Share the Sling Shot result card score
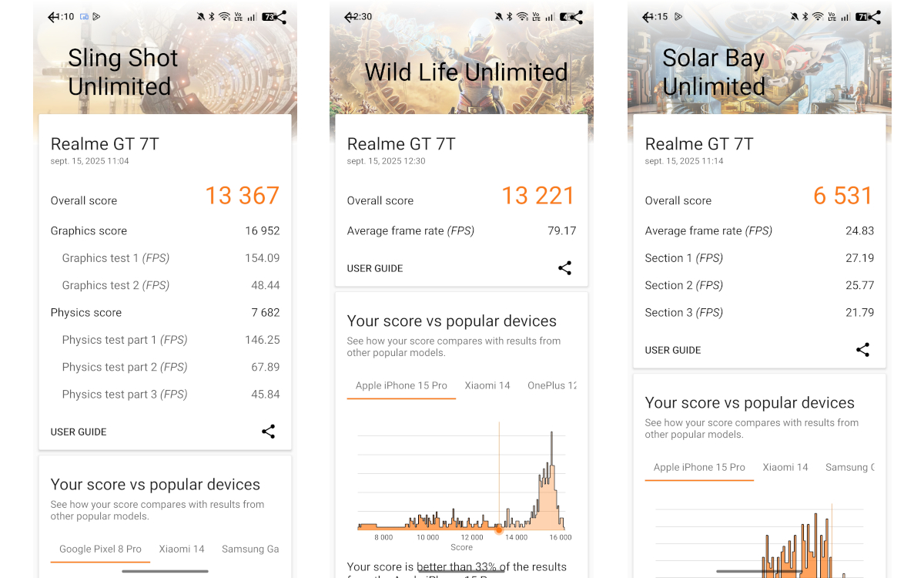 (x=268, y=432)
